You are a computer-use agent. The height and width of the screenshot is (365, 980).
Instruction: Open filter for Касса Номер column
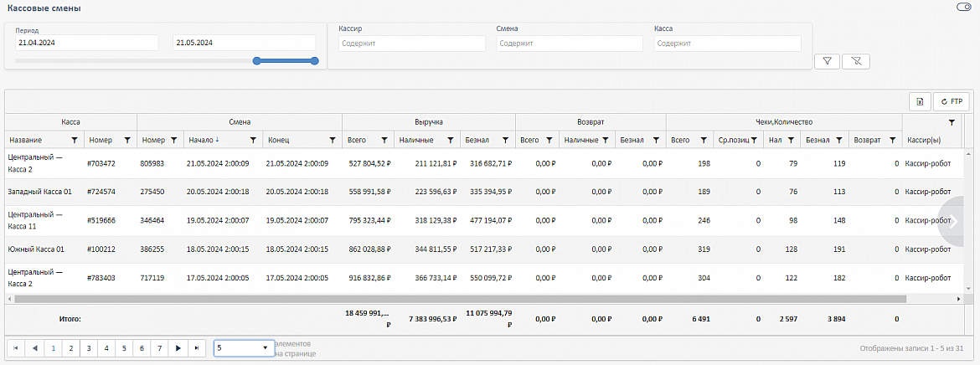(127, 141)
